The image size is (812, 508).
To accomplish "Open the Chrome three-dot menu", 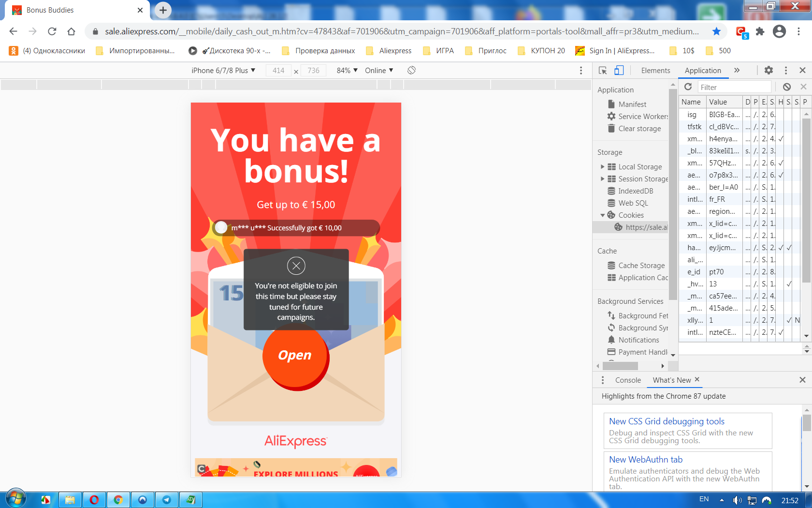I will (x=798, y=31).
